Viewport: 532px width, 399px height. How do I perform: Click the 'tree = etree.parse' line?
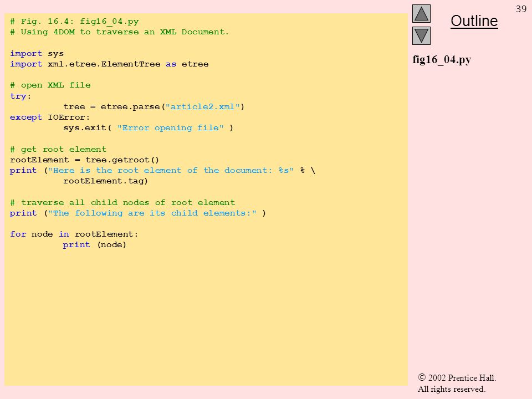click(x=154, y=107)
